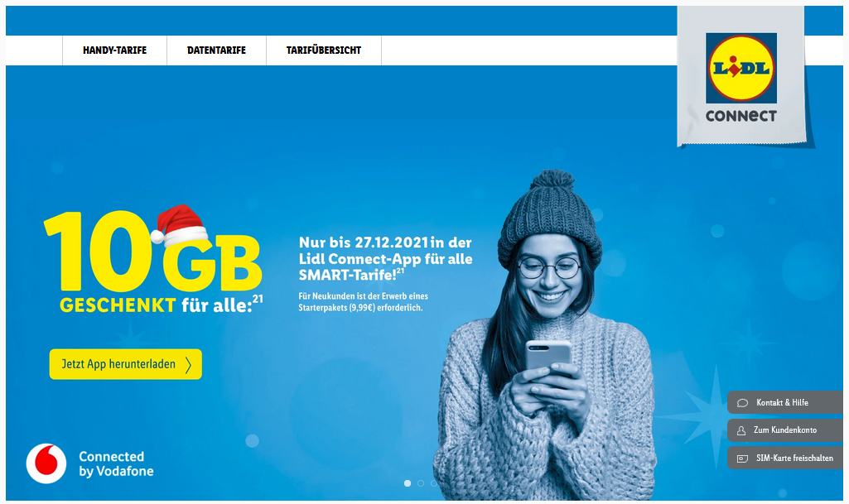849x504 pixels.
Task: Go to TARIFÜBERSICHT tab
Action: coord(324,50)
